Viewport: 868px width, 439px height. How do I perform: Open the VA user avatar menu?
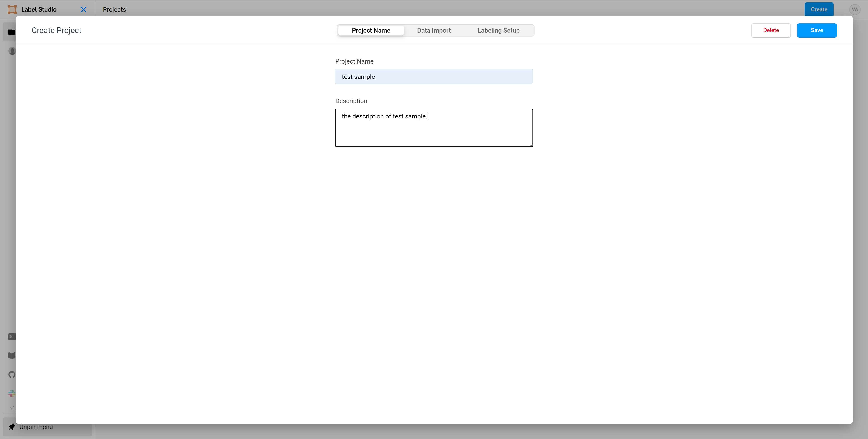coord(854,9)
